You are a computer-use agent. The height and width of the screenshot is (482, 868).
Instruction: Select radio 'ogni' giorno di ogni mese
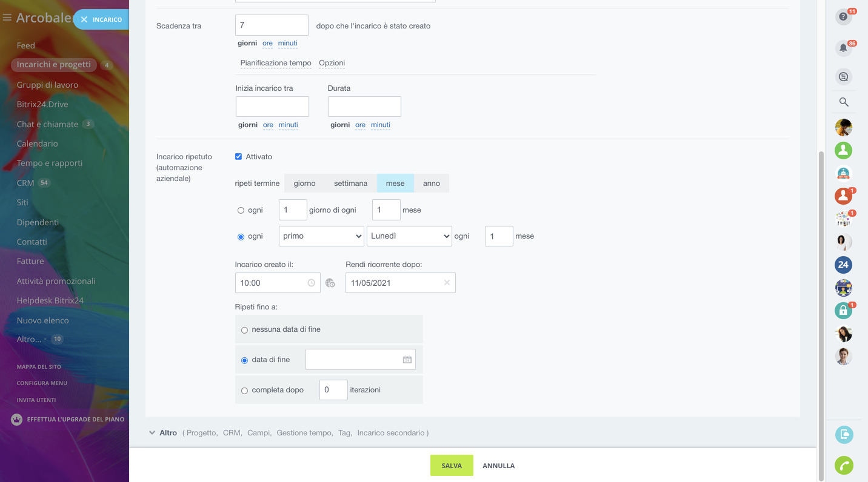tap(241, 210)
